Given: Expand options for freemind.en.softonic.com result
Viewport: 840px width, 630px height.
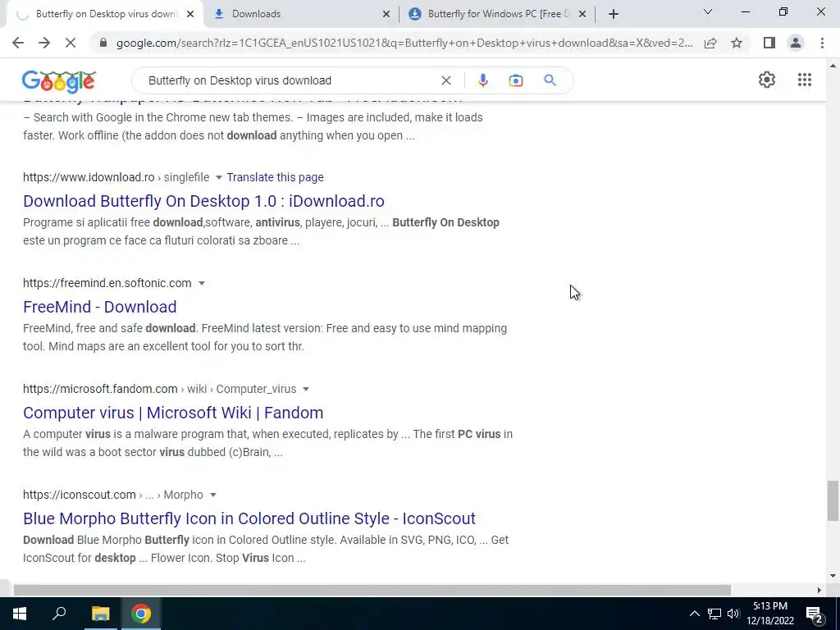Looking at the screenshot, I should [x=202, y=283].
